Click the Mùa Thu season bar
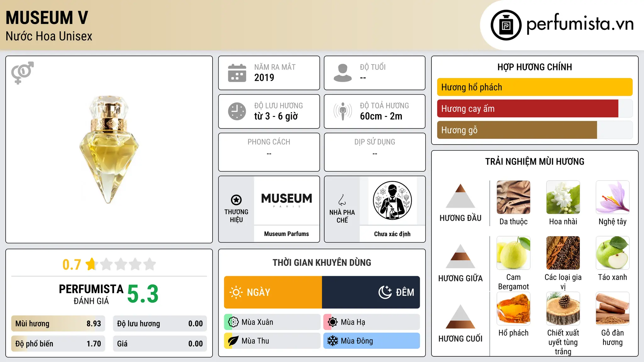 pyautogui.click(x=272, y=341)
